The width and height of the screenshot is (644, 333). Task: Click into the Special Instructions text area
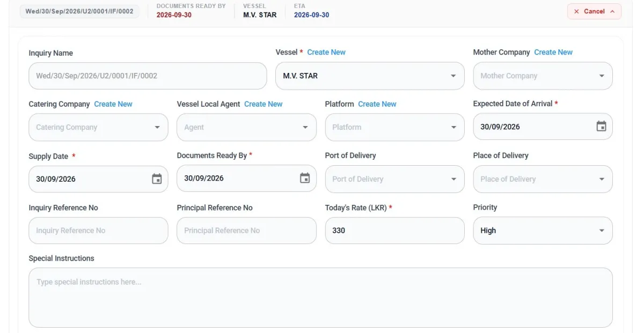coord(320,298)
